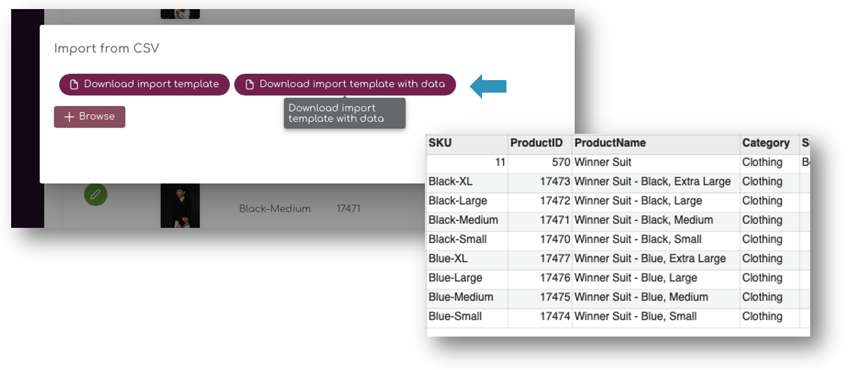The height and width of the screenshot is (370, 868).
Task: Click file icon in Download import template
Action: tap(75, 84)
